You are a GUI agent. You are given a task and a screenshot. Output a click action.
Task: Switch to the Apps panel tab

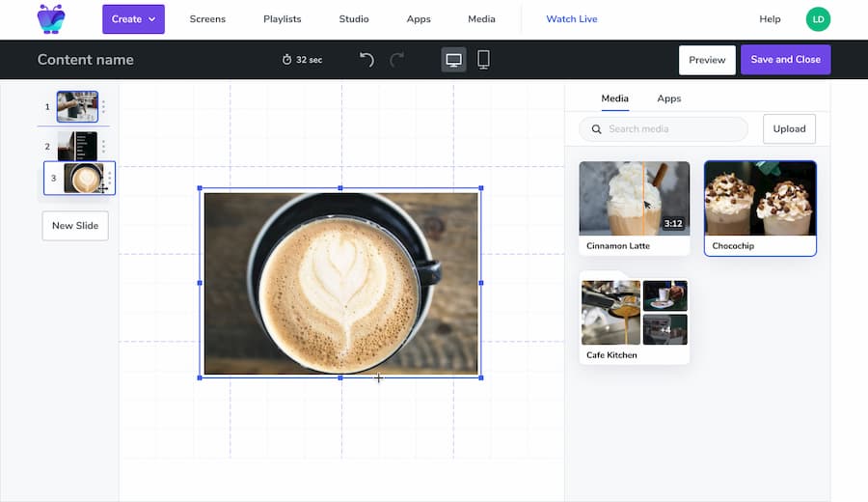668,98
